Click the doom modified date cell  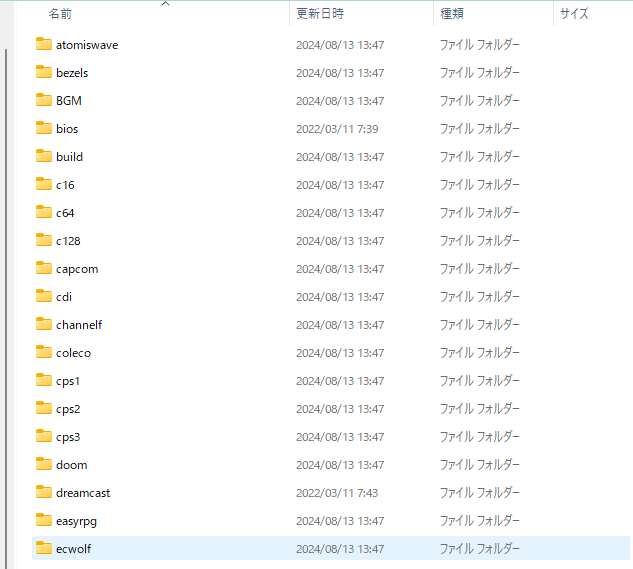click(340, 465)
